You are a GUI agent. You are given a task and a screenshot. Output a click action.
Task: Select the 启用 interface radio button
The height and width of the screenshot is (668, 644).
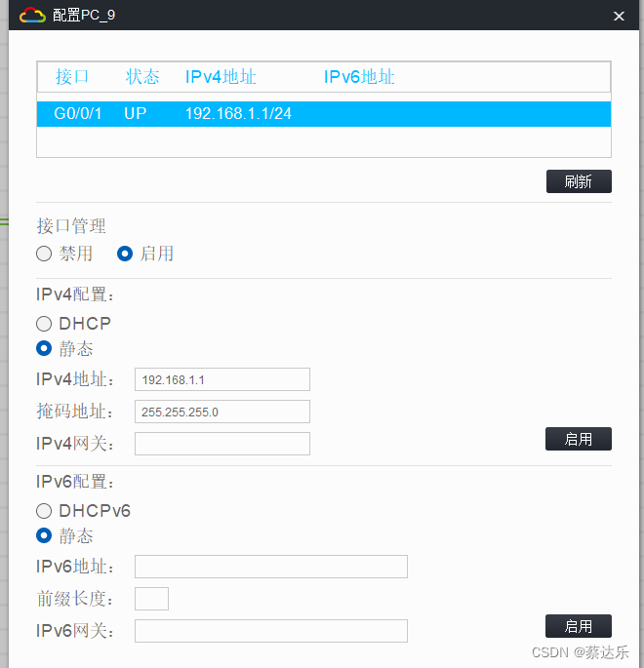pyautogui.click(x=125, y=254)
